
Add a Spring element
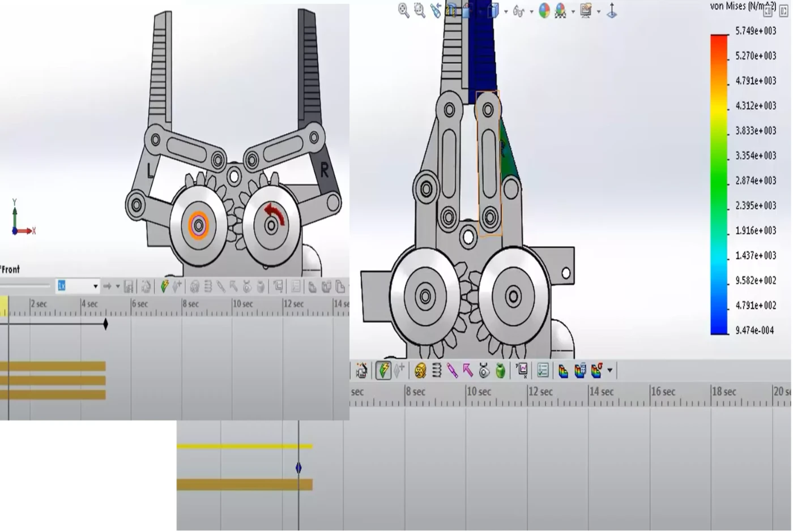coord(437,371)
